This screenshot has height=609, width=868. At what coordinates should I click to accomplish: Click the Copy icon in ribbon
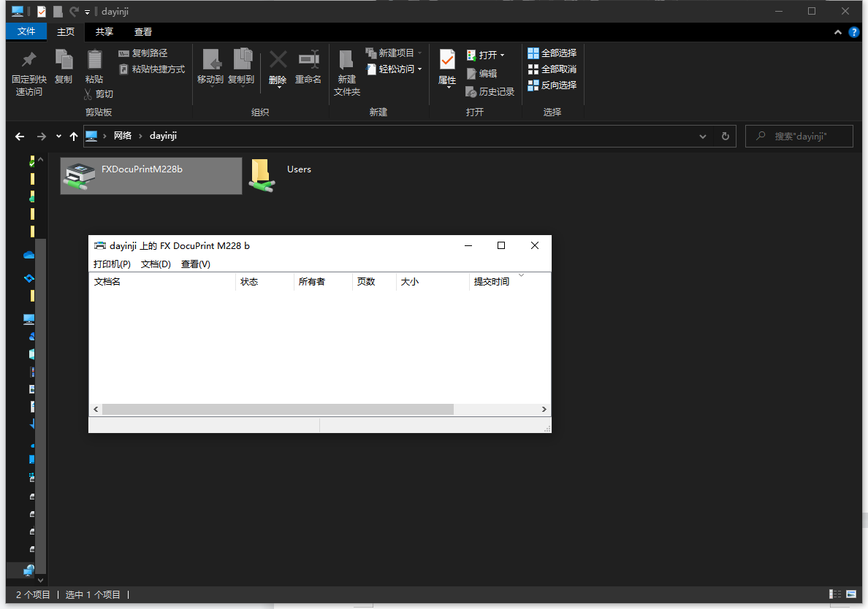click(64, 60)
